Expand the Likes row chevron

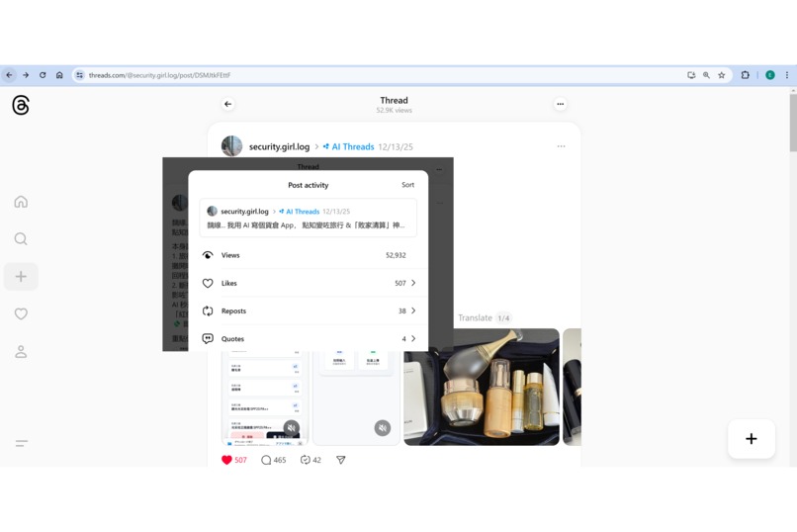pyautogui.click(x=413, y=283)
